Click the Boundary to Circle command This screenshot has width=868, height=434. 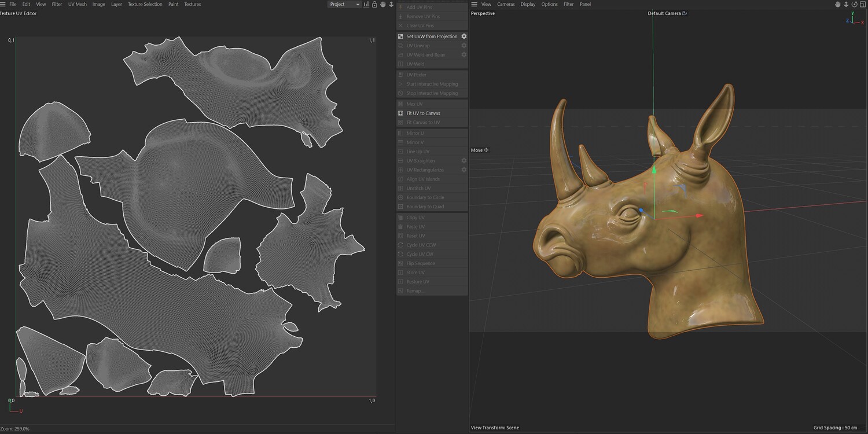(x=432, y=198)
